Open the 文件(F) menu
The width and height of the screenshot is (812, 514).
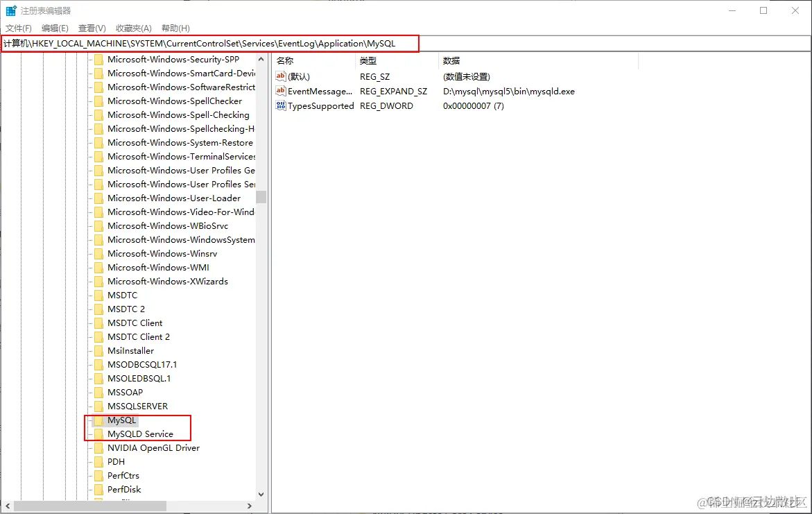[19, 28]
